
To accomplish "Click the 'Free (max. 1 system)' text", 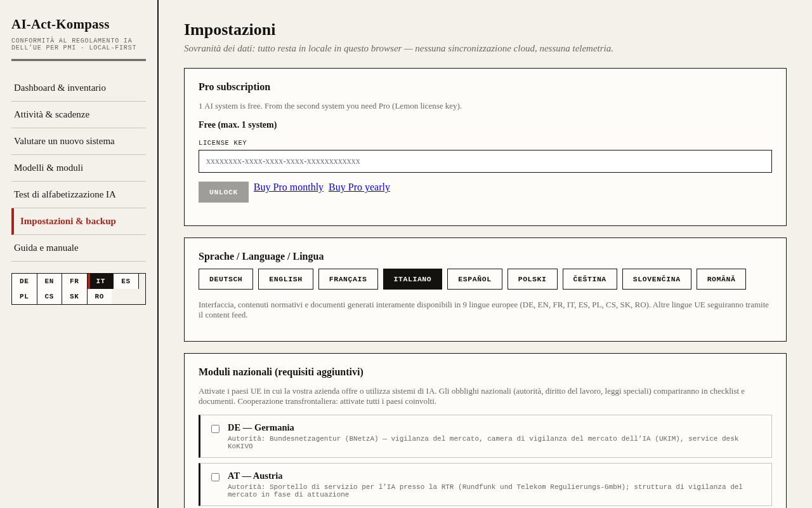I will (x=238, y=125).
